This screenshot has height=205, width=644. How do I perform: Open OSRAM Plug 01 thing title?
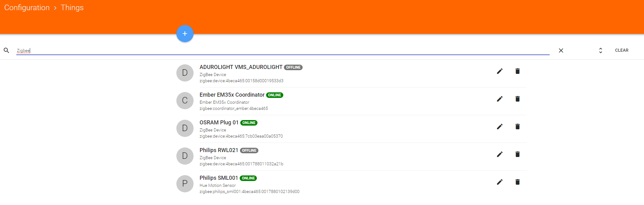tap(219, 123)
